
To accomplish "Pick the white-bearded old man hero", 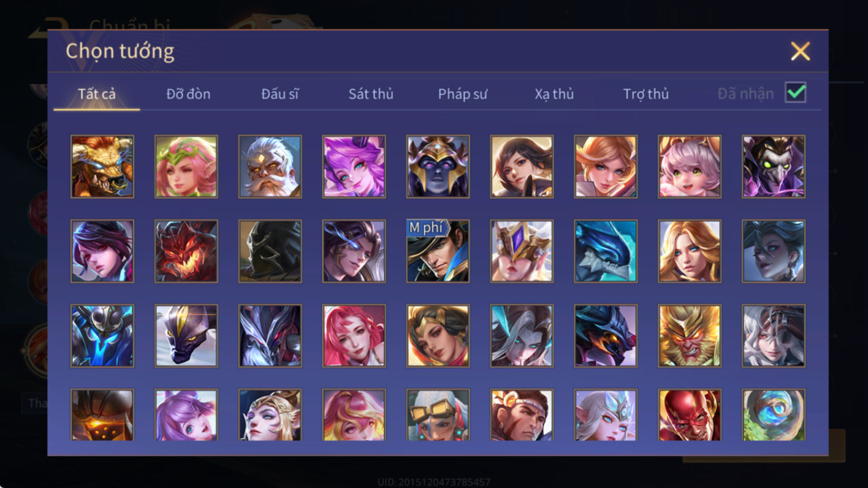I will 270,167.
